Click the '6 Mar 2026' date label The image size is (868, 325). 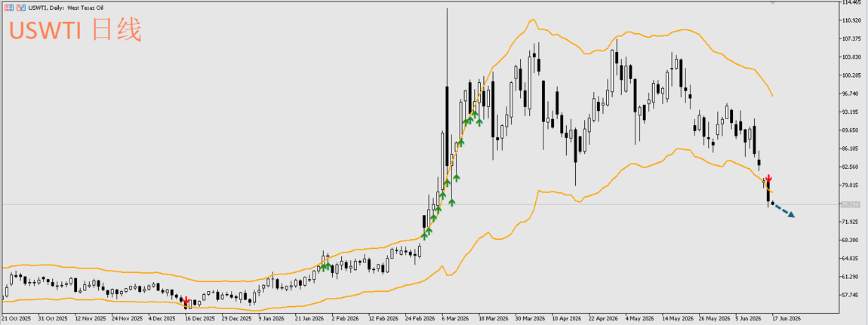[x=455, y=319]
